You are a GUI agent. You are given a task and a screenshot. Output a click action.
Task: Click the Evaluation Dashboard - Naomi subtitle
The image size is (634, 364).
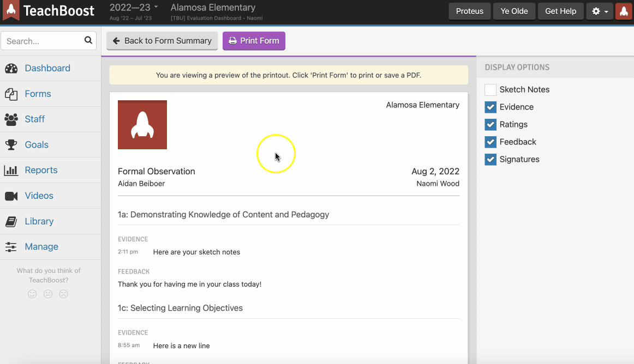(x=217, y=18)
